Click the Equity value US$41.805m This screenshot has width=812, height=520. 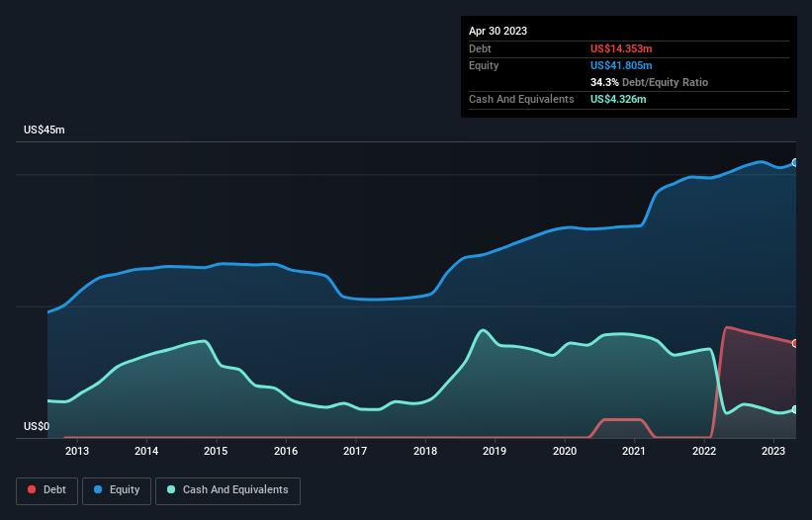(x=621, y=65)
